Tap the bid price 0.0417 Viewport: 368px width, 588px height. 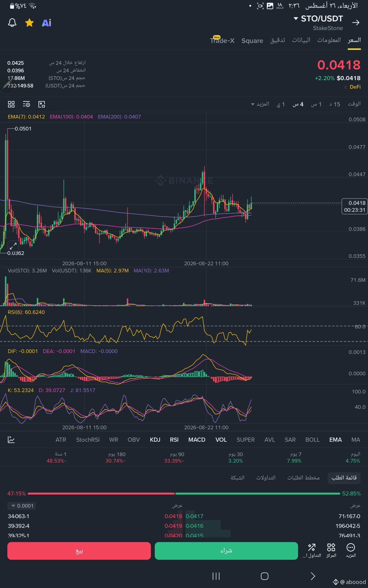[x=195, y=516]
